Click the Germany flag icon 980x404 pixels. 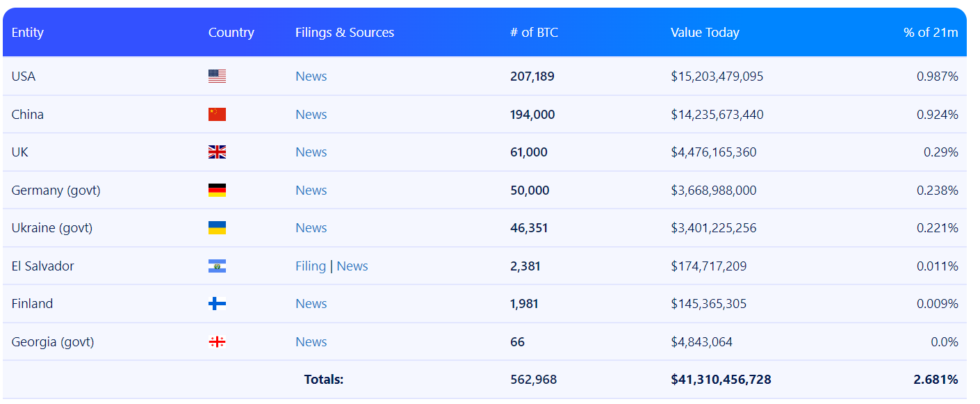pos(217,190)
